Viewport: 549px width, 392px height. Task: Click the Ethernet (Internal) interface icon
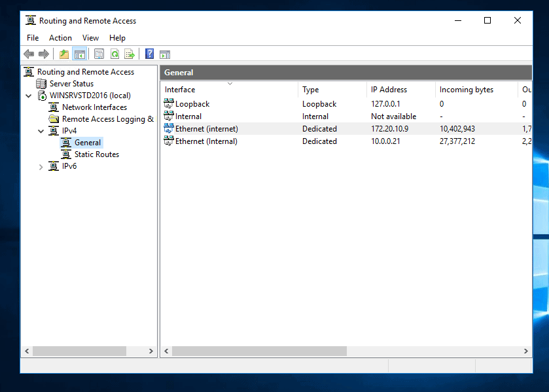point(169,141)
